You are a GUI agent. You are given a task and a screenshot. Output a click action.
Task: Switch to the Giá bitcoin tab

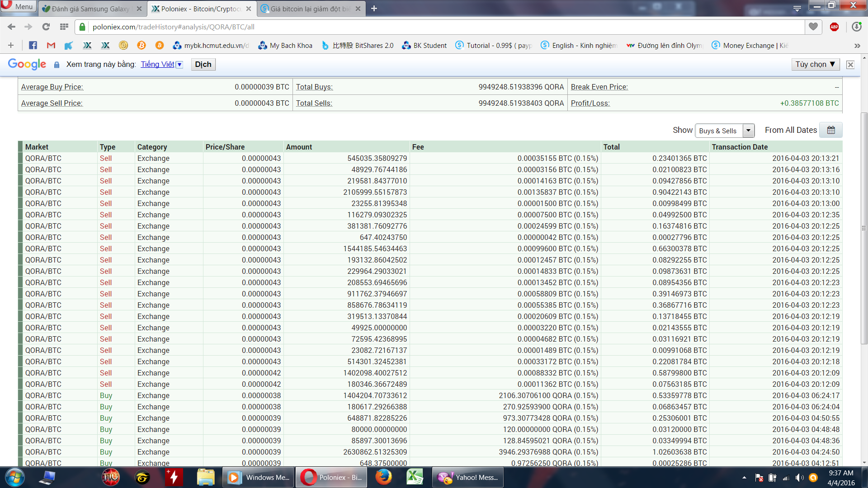[x=310, y=9]
